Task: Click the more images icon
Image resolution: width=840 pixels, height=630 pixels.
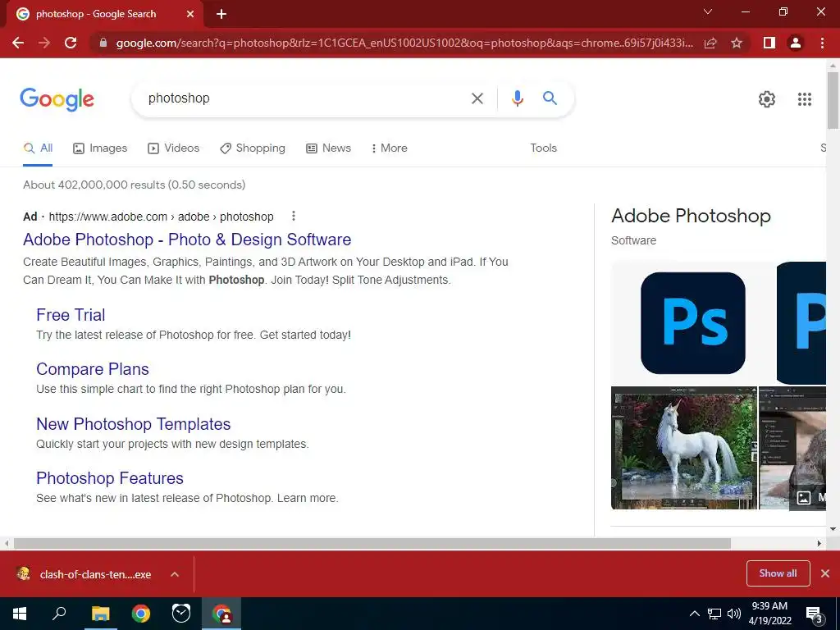Action: 804,498
